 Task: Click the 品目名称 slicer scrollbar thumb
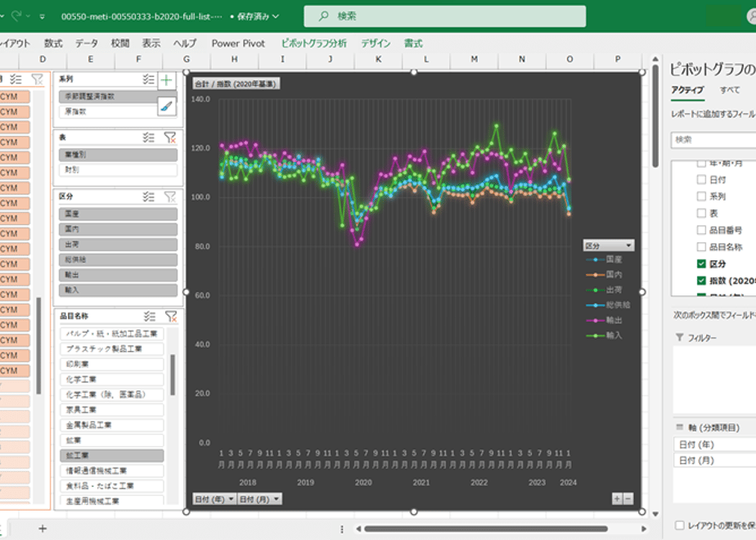click(173, 375)
